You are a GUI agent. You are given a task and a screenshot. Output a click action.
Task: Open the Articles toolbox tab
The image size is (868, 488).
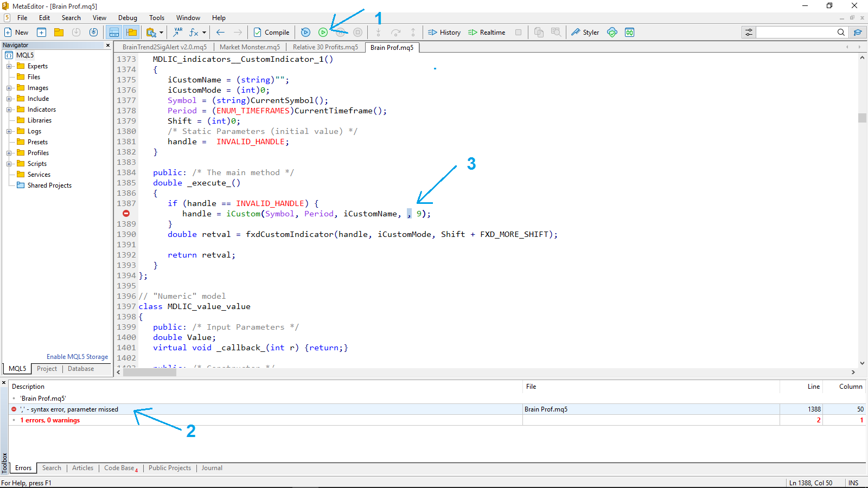pos(83,468)
